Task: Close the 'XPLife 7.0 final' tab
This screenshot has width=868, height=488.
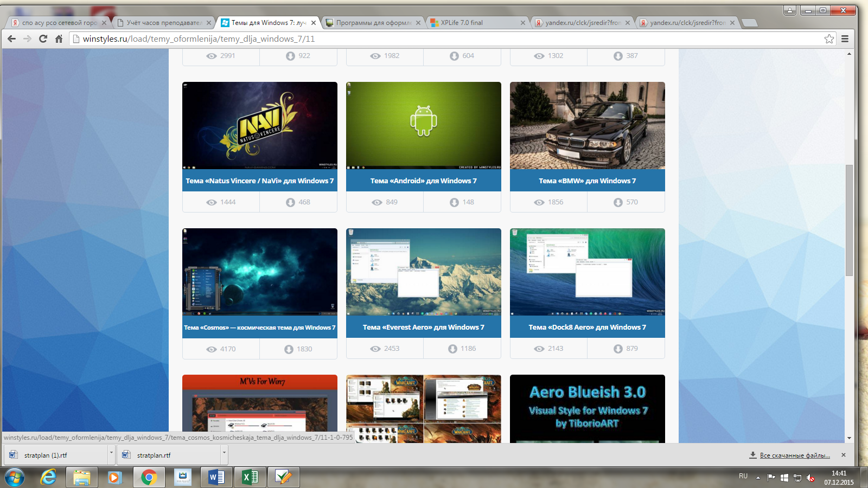Action: pyautogui.click(x=523, y=23)
